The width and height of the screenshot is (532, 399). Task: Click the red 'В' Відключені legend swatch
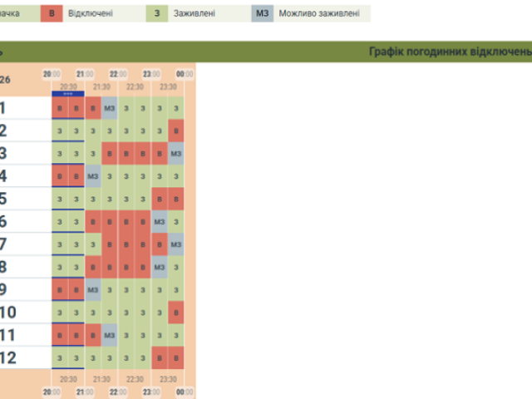click(52, 13)
